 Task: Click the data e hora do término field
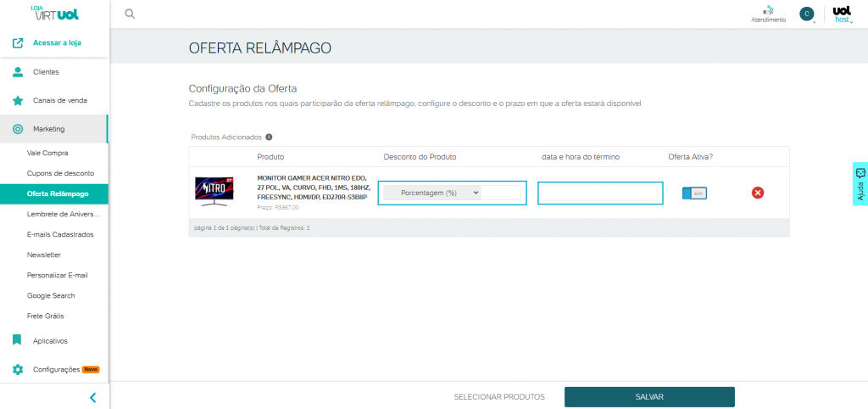(x=599, y=193)
